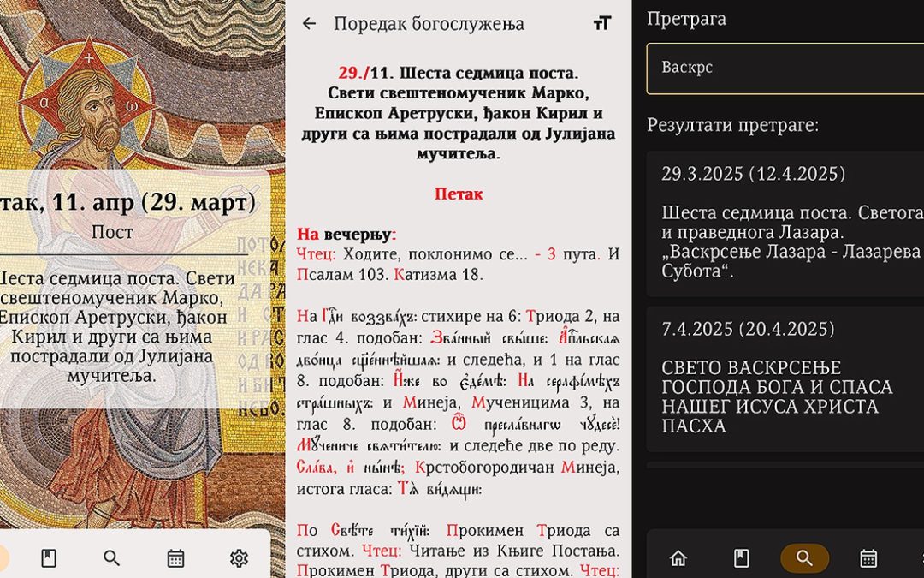This screenshot has height=578, width=924.
Task: Click the red Петак heading in service order
Action: [458, 194]
